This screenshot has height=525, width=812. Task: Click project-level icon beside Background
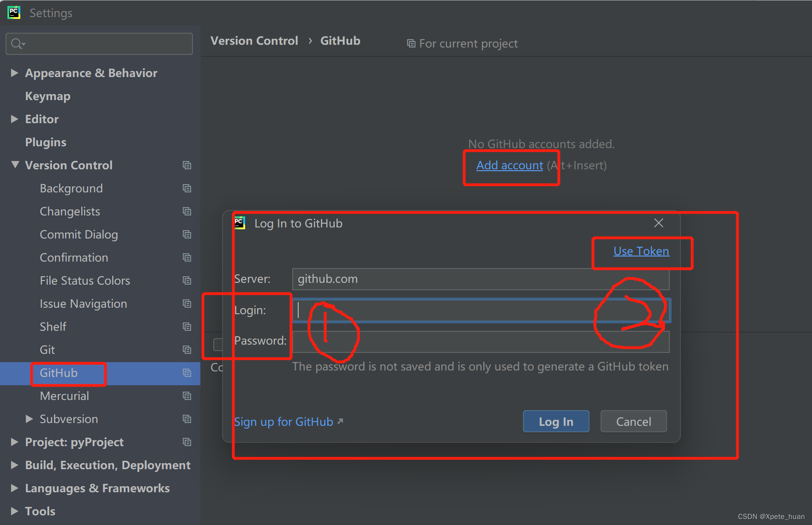(x=187, y=188)
